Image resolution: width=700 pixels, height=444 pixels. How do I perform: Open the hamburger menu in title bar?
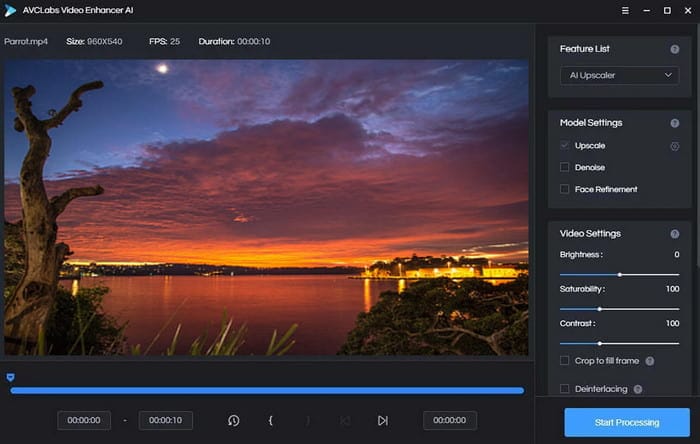[x=625, y=10]
